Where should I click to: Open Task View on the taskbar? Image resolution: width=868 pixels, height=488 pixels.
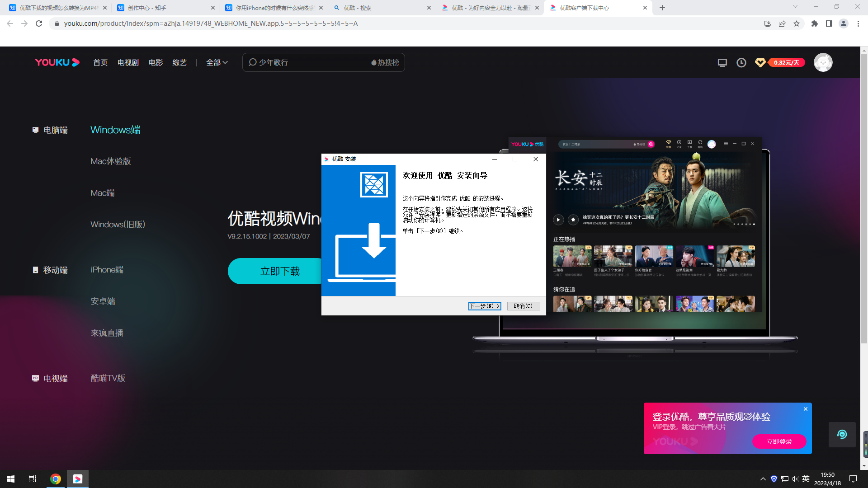(x=33, y=479)
